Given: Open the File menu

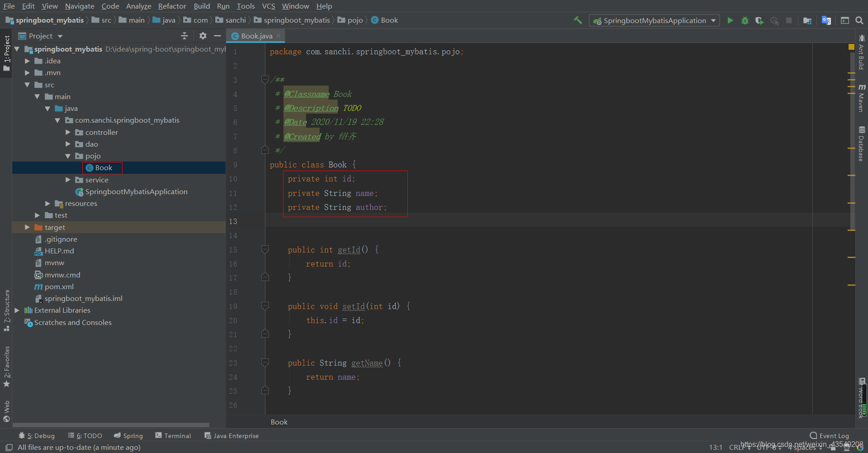Looking at the screenshot, I should pyautogui.click(x=9, y=6).
